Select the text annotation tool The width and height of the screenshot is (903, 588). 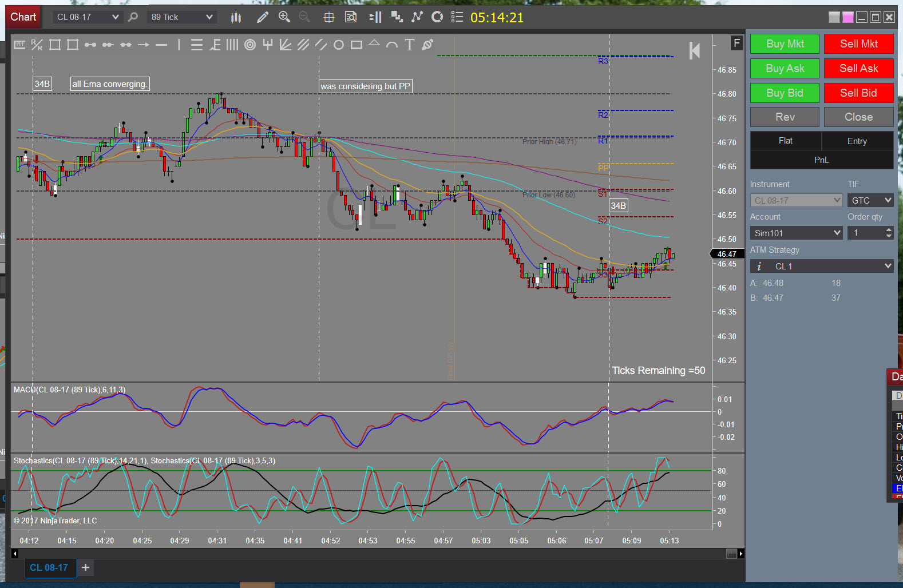pos(410,45)
